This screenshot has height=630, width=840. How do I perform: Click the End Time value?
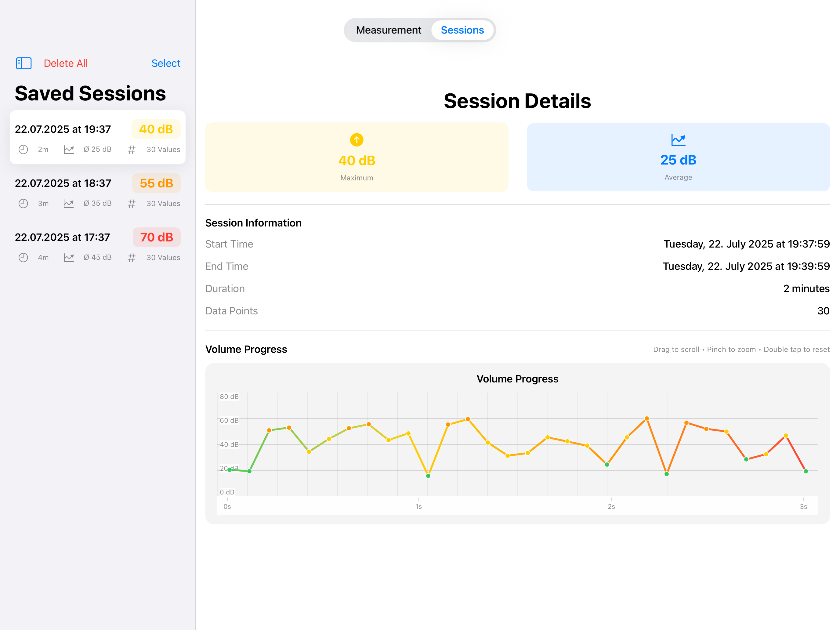746,266
